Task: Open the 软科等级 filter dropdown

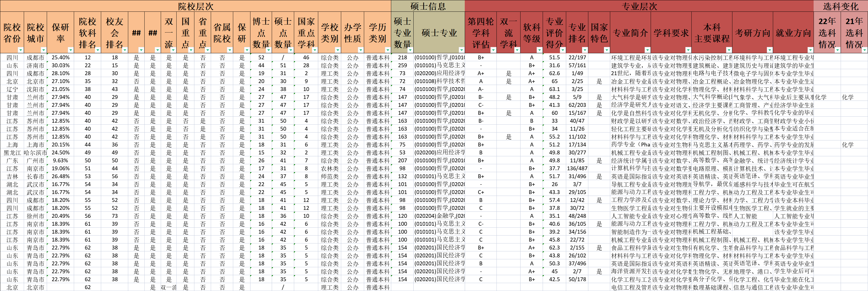Action: tap(539, 50)
